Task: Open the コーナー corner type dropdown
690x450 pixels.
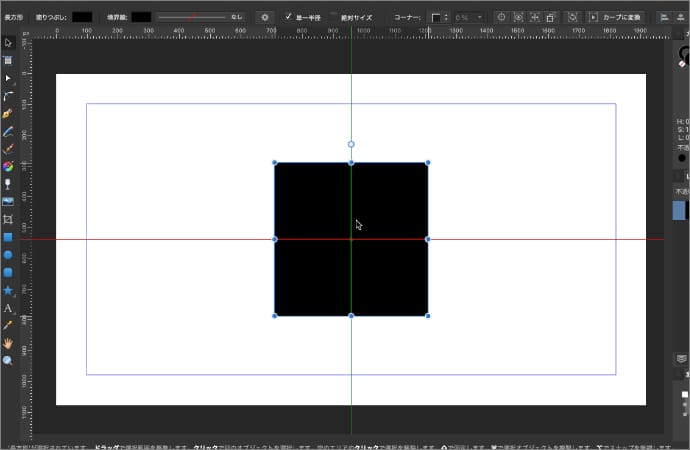Action: click(438, 17)
